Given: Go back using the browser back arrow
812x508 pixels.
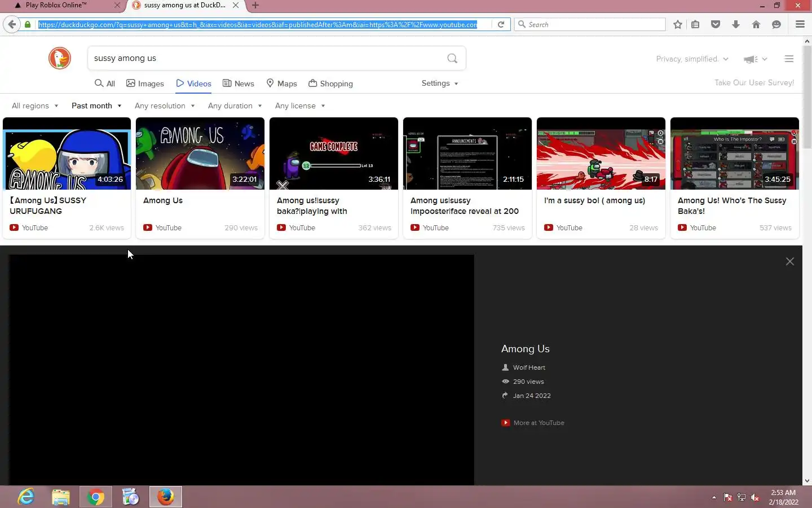Looking at the screenshot, I should click(x=12, y=24).
